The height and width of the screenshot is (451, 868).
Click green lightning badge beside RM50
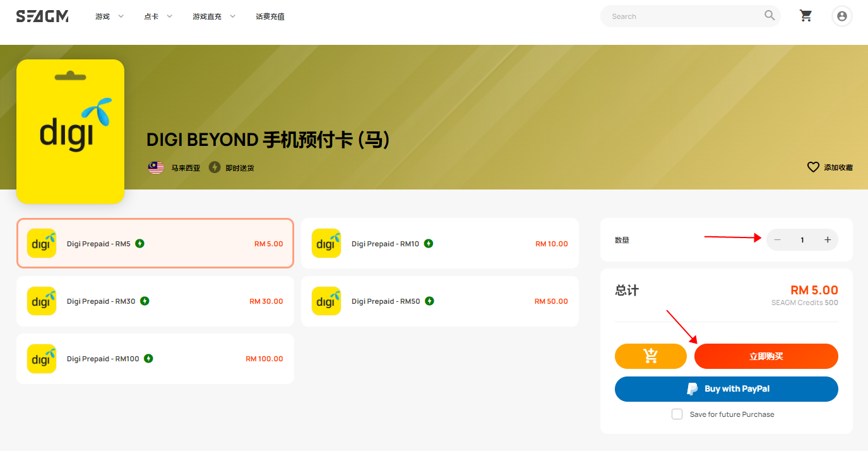click(429, 301)
